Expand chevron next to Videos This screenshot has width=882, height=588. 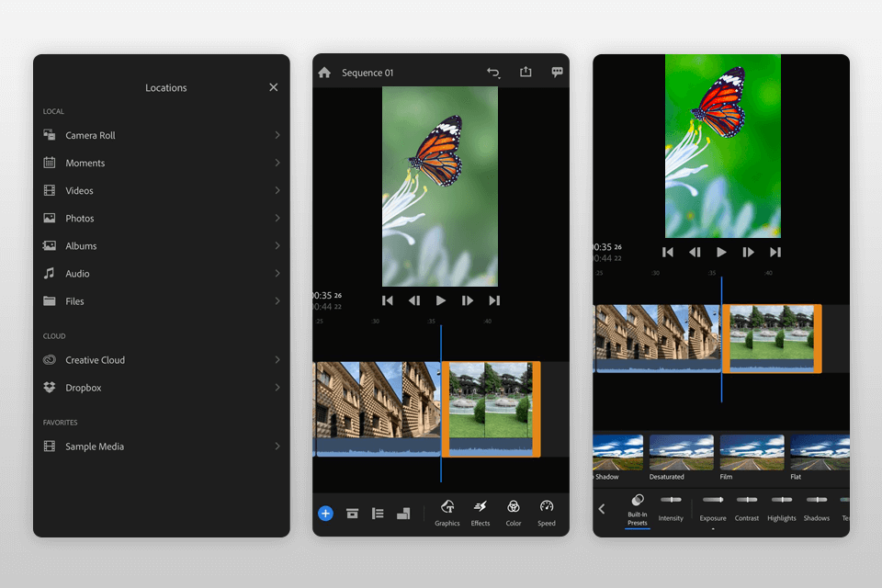(277, 190)
